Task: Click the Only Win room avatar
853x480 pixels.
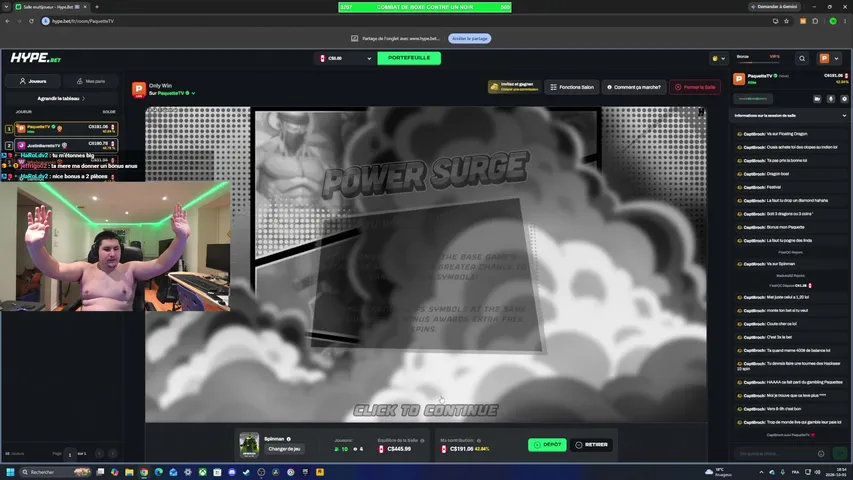Action: [139, 89]
